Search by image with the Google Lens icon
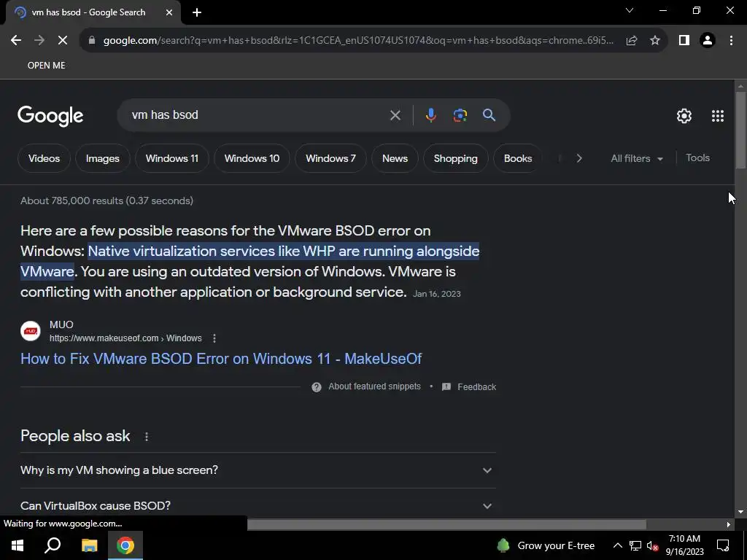 pyautogui.click(x=460, y=115)
